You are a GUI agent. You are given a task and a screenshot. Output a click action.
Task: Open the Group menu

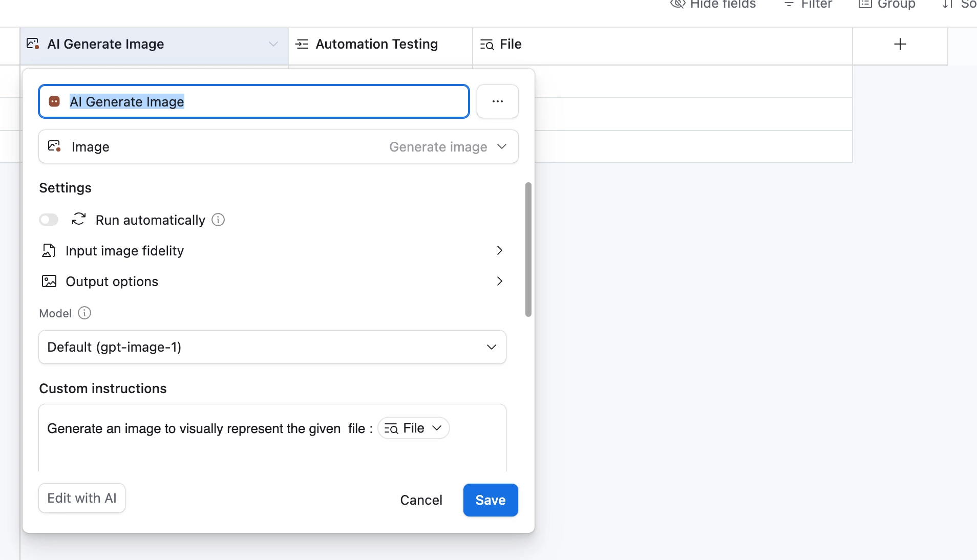click(887, 5)
